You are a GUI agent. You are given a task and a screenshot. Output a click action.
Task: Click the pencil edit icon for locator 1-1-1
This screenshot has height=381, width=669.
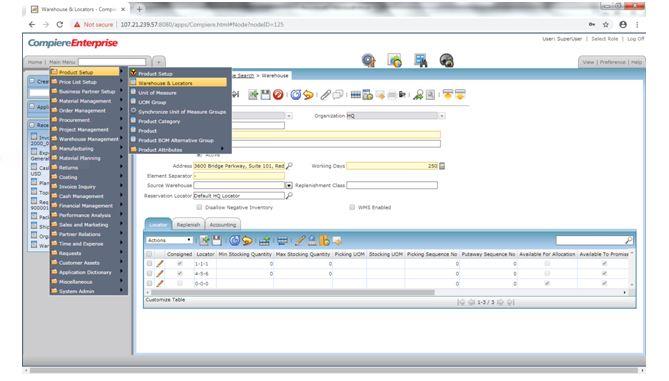160,264
